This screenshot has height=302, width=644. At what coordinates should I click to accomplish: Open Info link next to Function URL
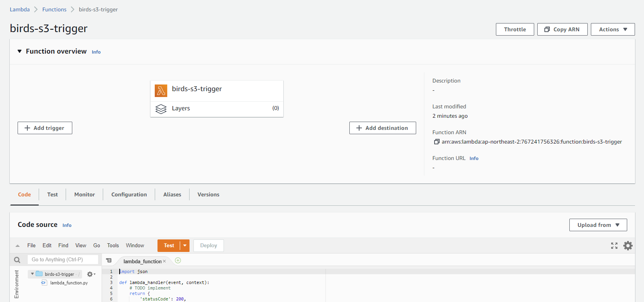coord(474,158)
